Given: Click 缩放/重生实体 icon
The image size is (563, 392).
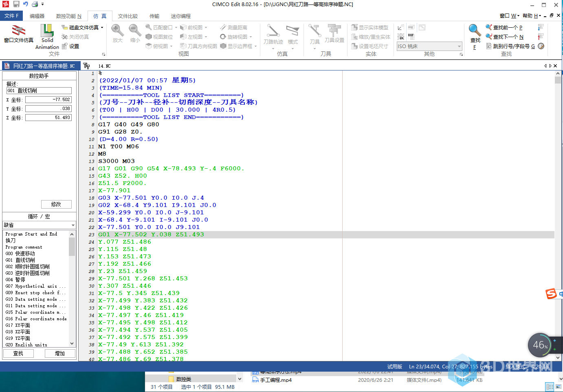Looking at the screenshot, I should [371, 37].
